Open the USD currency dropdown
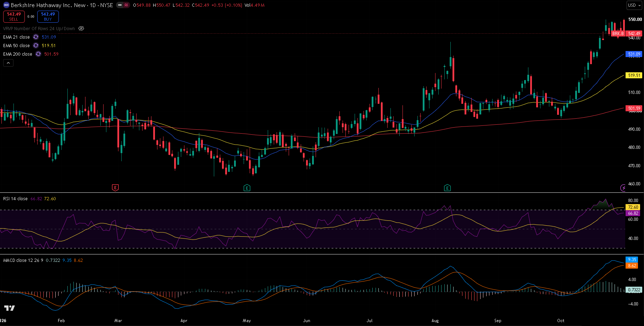The height and width of the screenshot is (326, 644). (634, 5)
